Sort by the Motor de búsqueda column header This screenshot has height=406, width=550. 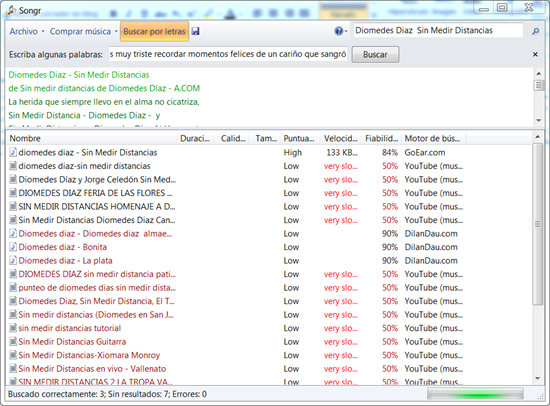pos(434,138)
